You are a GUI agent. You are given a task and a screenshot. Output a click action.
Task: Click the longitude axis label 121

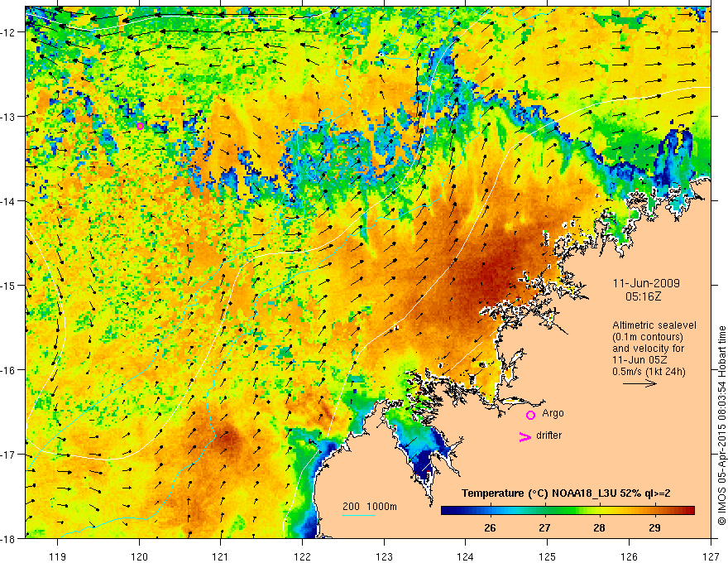pos(221,556)
